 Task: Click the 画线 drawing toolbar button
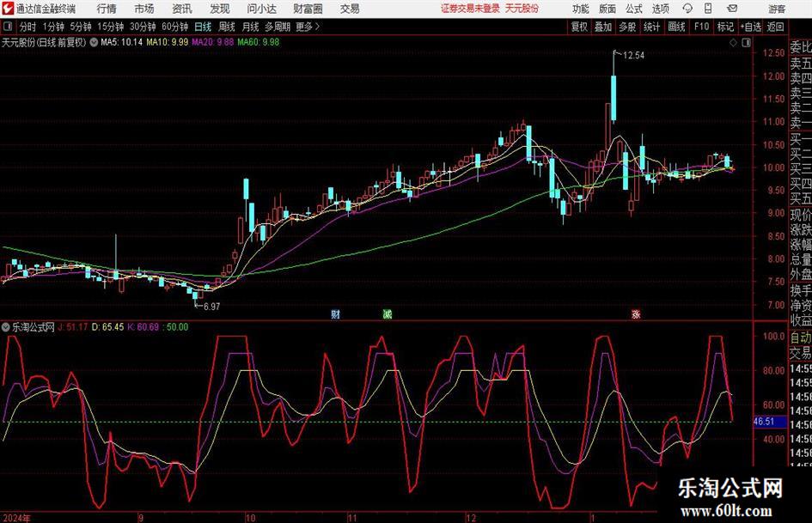(675, 27)
